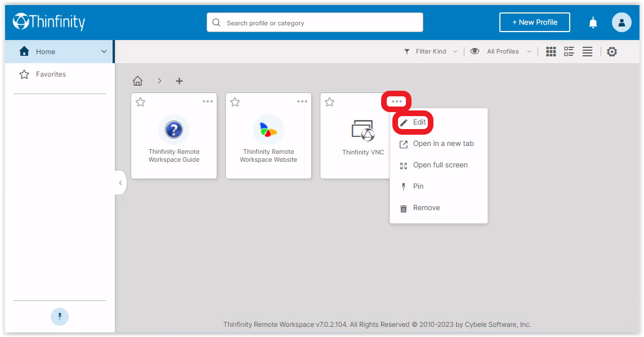Click the Home house icon in sidebar
The image size is (644, 337).
coord(24,51)
